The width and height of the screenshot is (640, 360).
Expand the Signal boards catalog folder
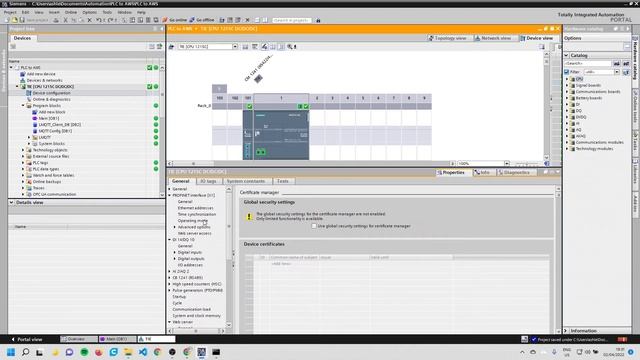click(x=567, y=85)
